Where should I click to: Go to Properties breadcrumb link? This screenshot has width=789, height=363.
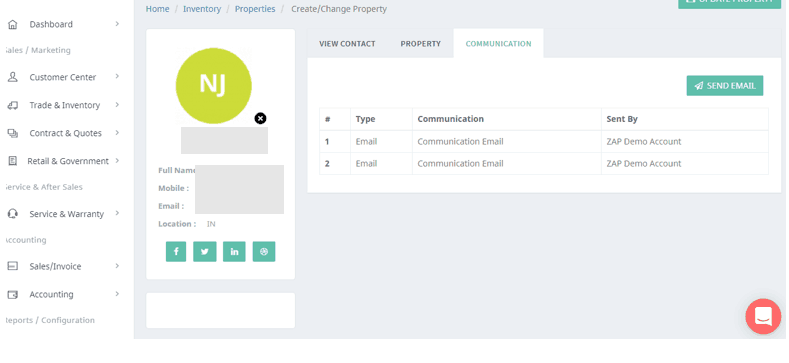pos(255,9)
